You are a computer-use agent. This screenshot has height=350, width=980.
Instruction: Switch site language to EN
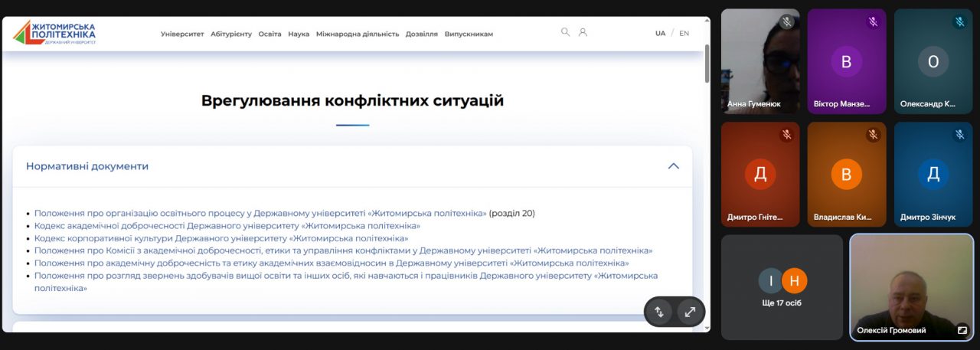point(684,34)
